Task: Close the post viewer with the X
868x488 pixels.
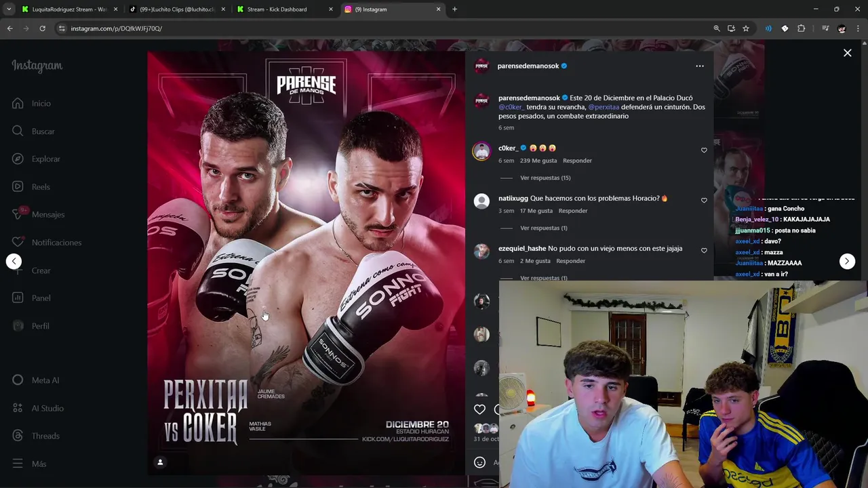Action: click(847, 53)
